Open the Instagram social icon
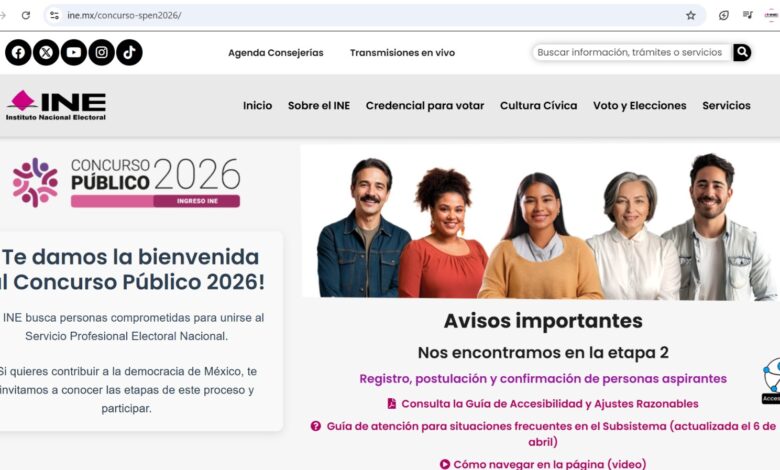Image resolution: width=780 pixels, height=470 pixels. [101, 52]
